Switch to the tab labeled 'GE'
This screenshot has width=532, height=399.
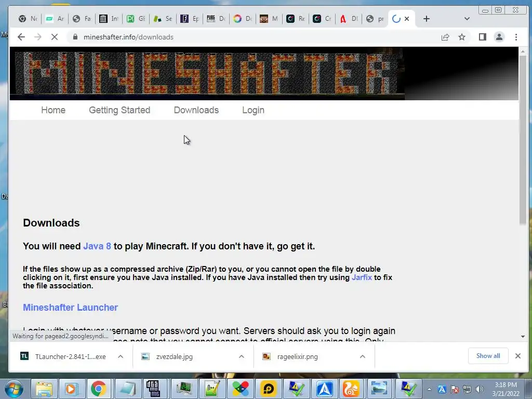(136, 19)
